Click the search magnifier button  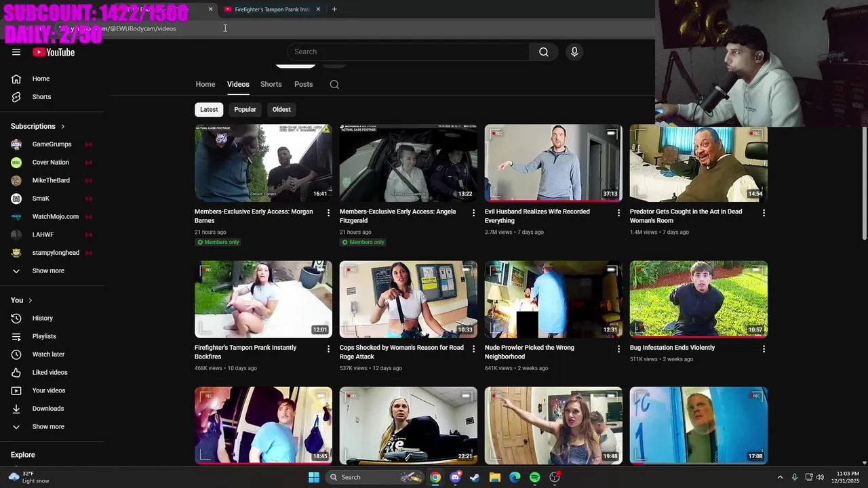(544, 52)
